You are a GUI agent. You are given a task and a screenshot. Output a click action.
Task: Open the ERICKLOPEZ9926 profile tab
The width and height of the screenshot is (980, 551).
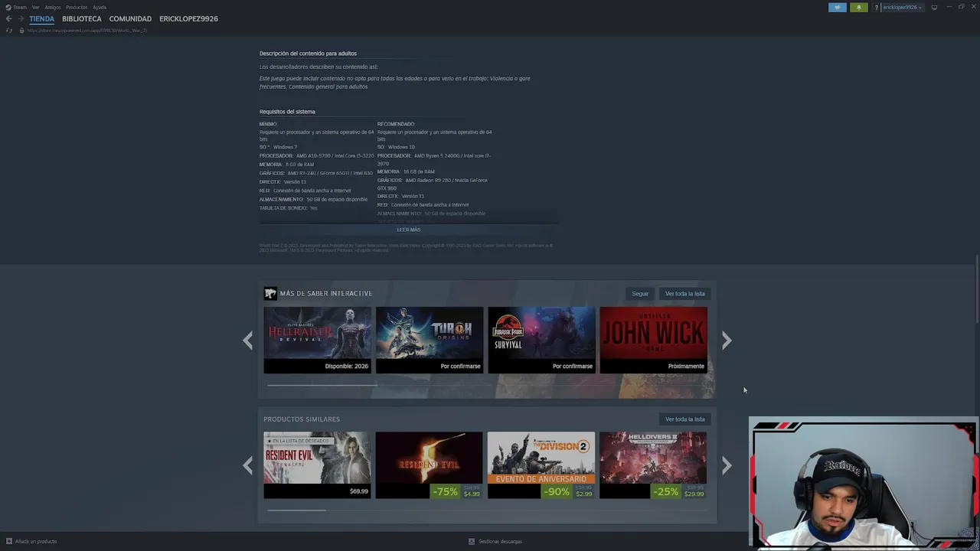tap(188, 18)
